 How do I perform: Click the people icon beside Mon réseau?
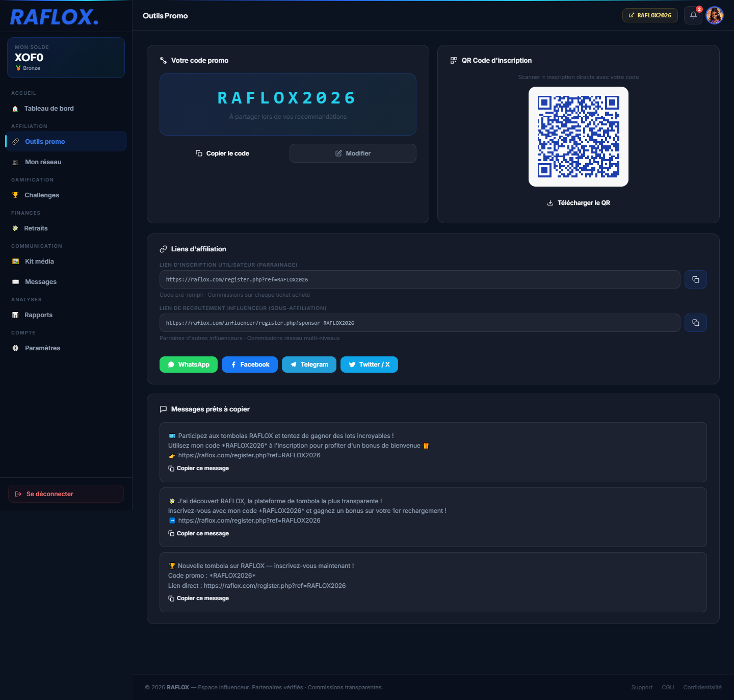tap(15, 162)
